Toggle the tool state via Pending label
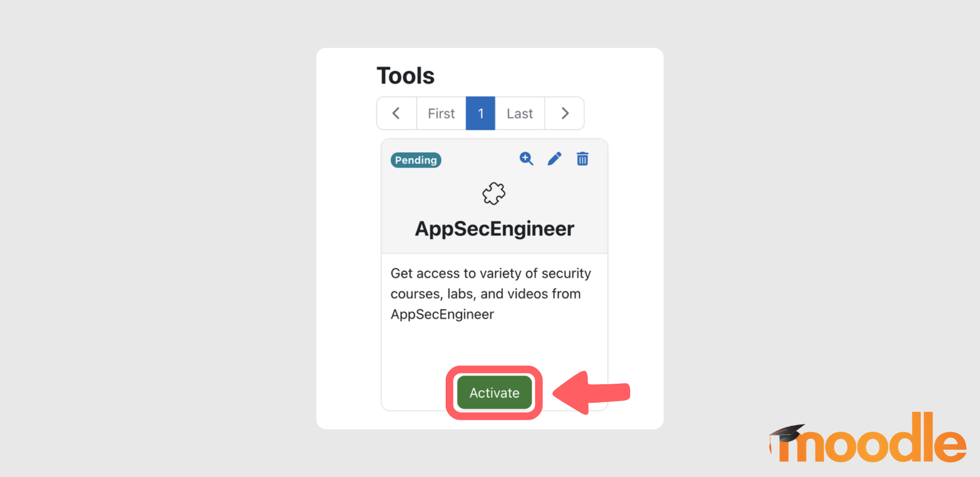This screenshot has width=980, height=477. (x=416, y=160)
